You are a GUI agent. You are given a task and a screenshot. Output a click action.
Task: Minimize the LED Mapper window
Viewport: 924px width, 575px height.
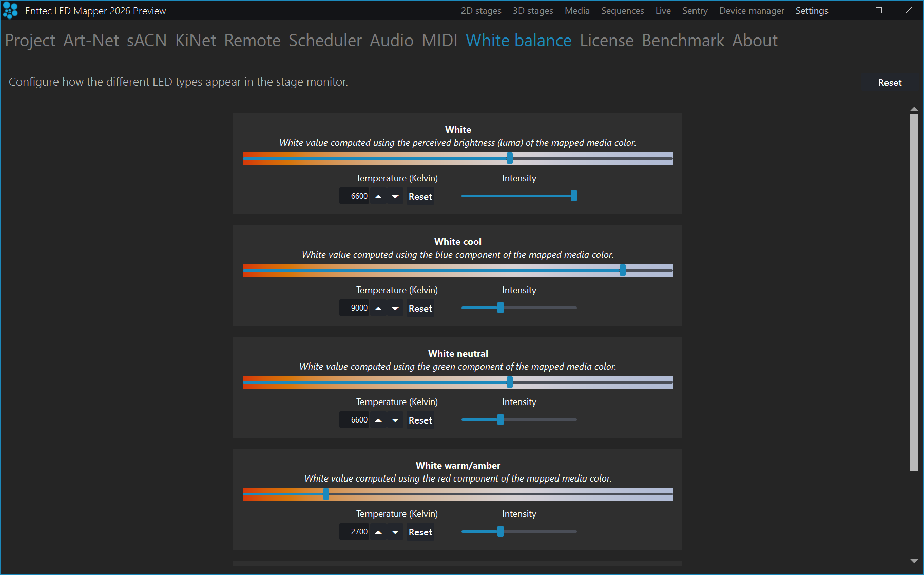click(x=849, y=10)
